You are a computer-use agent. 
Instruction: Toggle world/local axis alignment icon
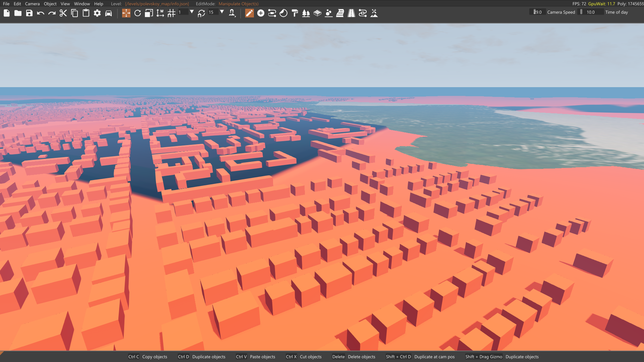coord(160,13)
